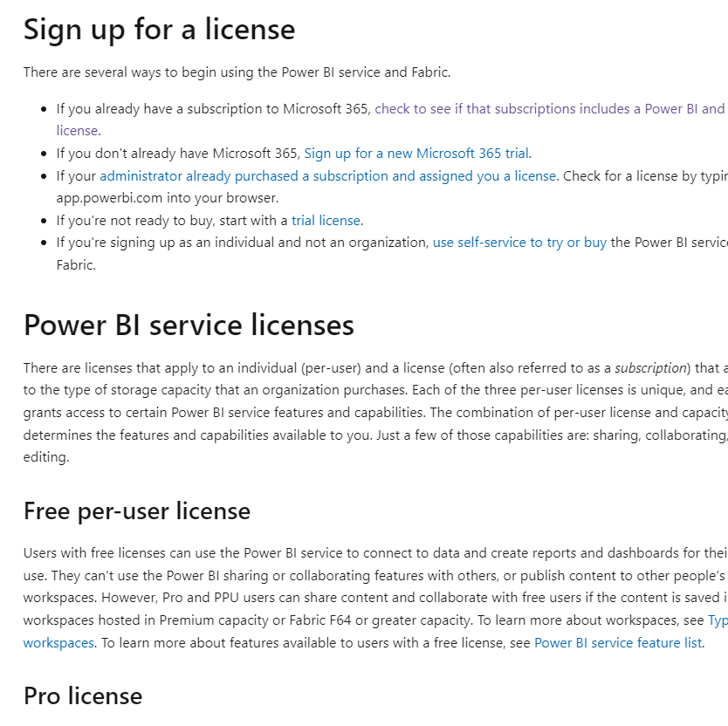Click the italicized word 'subscription' in the paragraph
Image resolution: width=728 pixels, height=726 pixels.
[649, 367]
